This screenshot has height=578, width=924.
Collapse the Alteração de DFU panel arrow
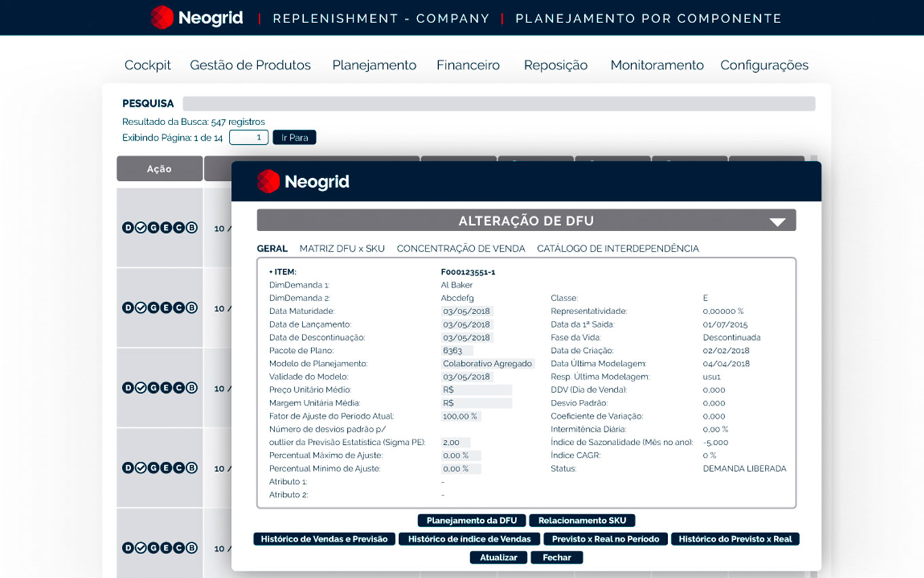(777, 222)
